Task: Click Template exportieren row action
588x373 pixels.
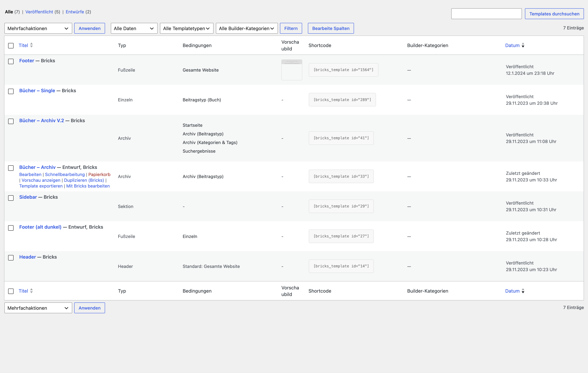Action: pos(41,186)
